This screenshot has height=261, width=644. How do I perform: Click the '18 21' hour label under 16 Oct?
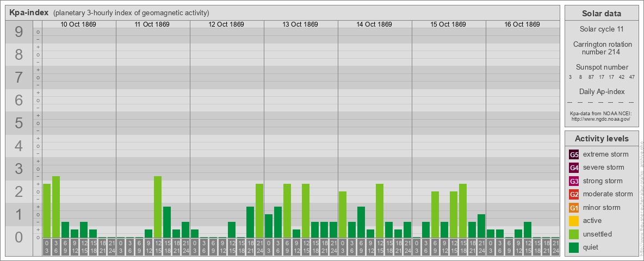546,247
